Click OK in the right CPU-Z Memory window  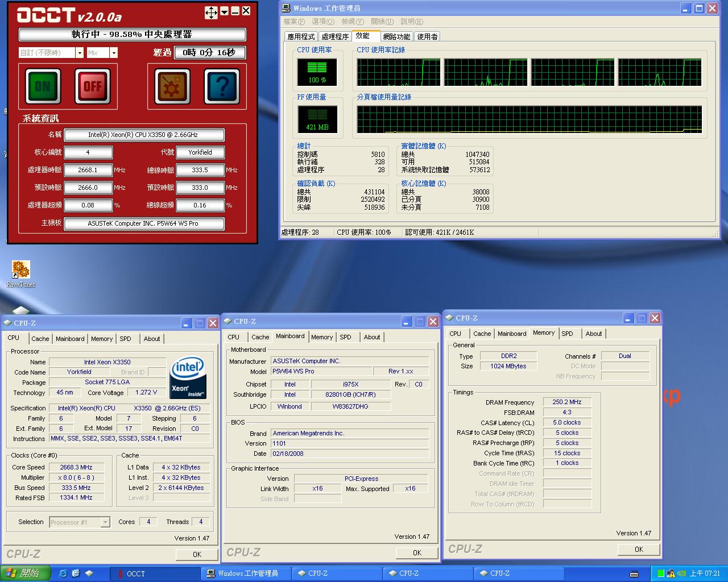click(x=639, y=549)
